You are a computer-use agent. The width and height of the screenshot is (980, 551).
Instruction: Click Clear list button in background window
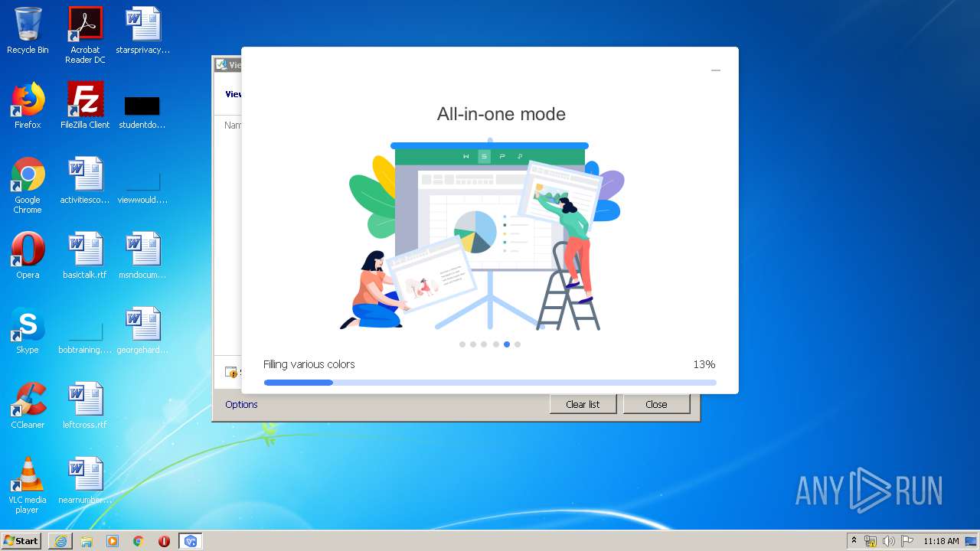coord(583,404)
